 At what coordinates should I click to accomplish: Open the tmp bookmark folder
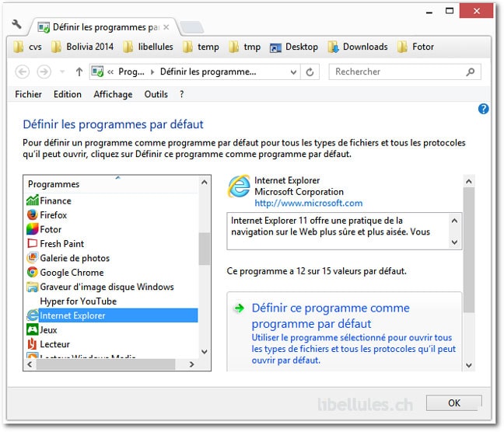244,47
